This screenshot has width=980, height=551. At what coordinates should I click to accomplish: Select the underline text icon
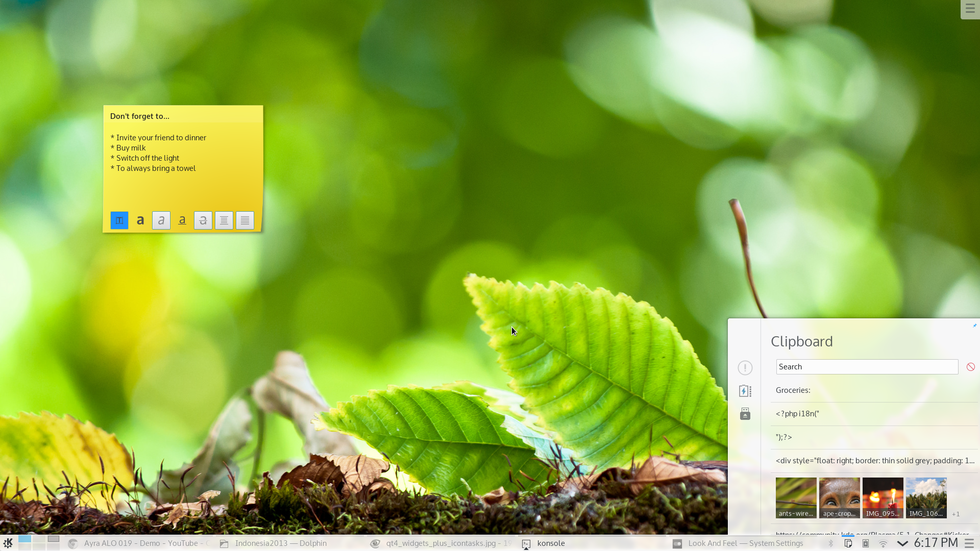[182, 219]
